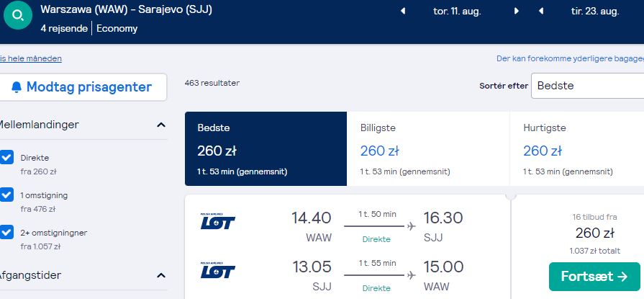This screenshot has height=299, width=644.
Task: Click the LOT logo on return flight
Action: coord(218,270)
